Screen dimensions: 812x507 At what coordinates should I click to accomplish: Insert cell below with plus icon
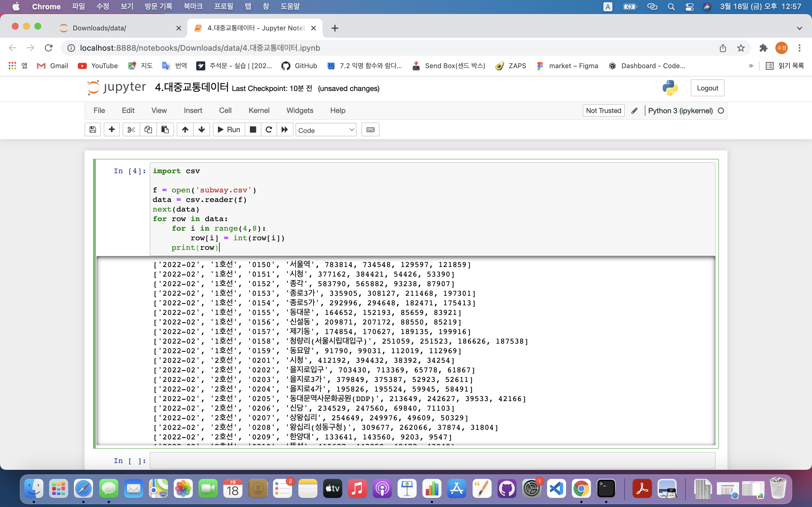click(112, 130)
